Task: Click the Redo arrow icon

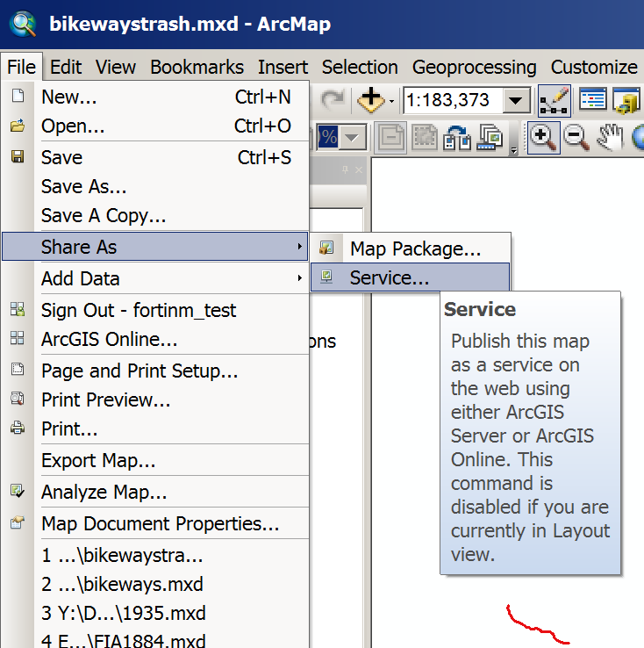Action: (x=333, y=99)
